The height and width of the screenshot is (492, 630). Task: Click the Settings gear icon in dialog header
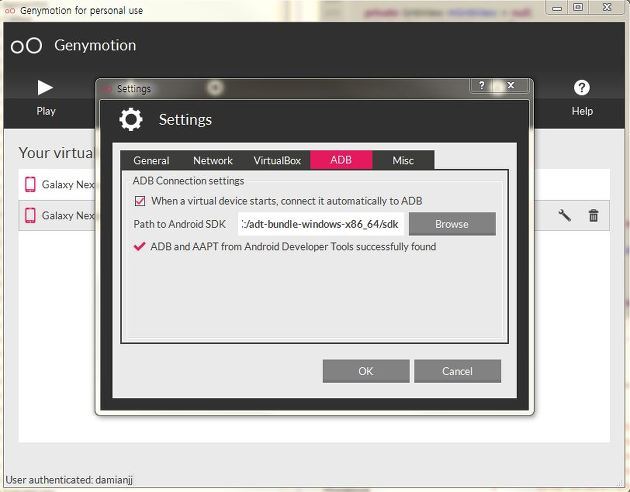pos(131,120)
